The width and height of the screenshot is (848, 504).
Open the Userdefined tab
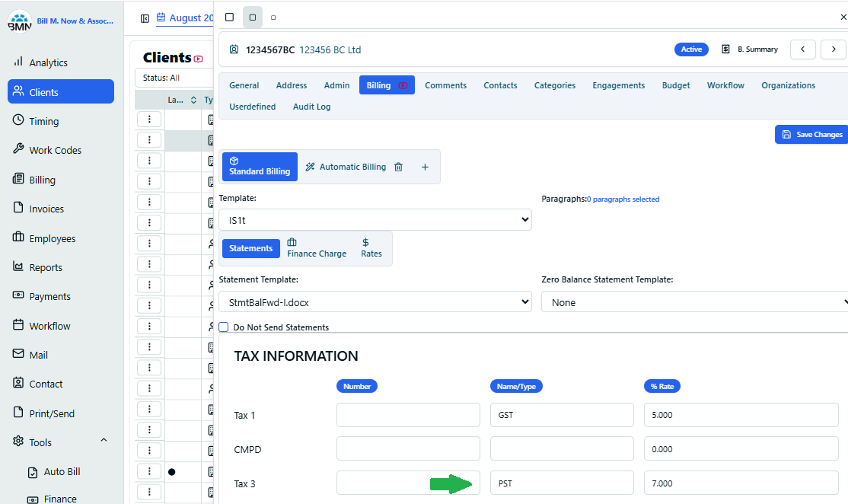253,107
